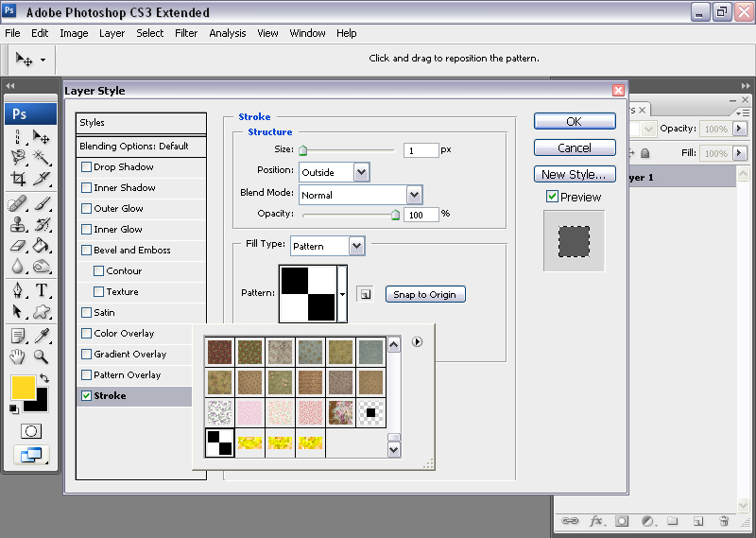
Task: Swap foreground and background colors
Action: (43, 378)
